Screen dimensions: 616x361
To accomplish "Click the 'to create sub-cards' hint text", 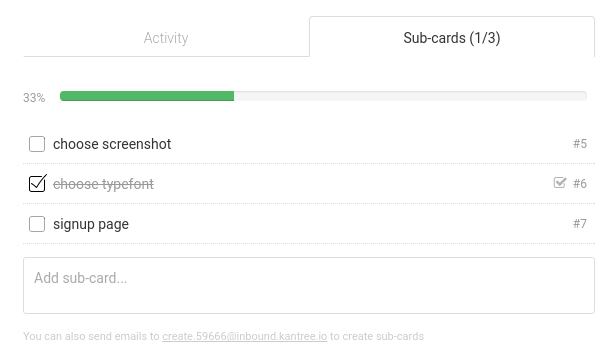I will coord(377,336).
